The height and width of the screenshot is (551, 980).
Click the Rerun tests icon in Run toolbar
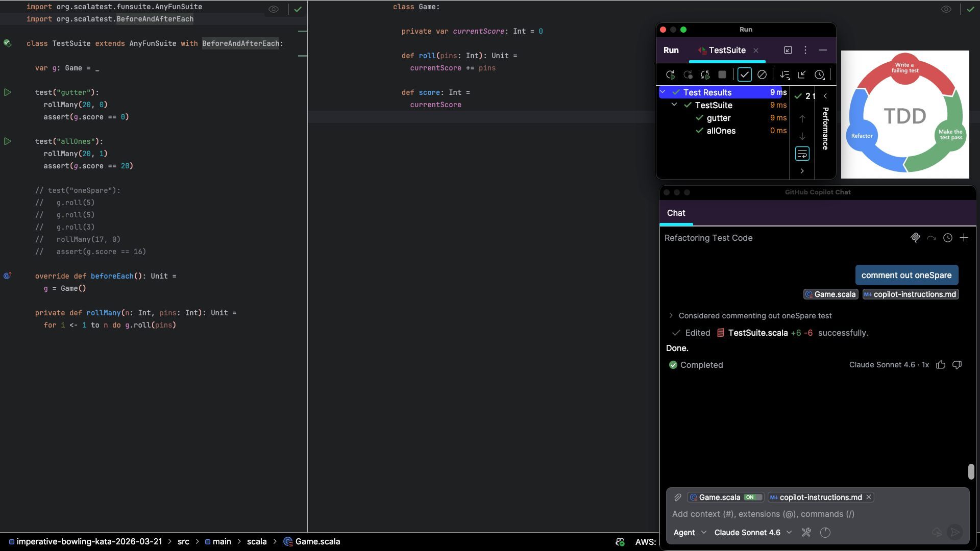671,75
